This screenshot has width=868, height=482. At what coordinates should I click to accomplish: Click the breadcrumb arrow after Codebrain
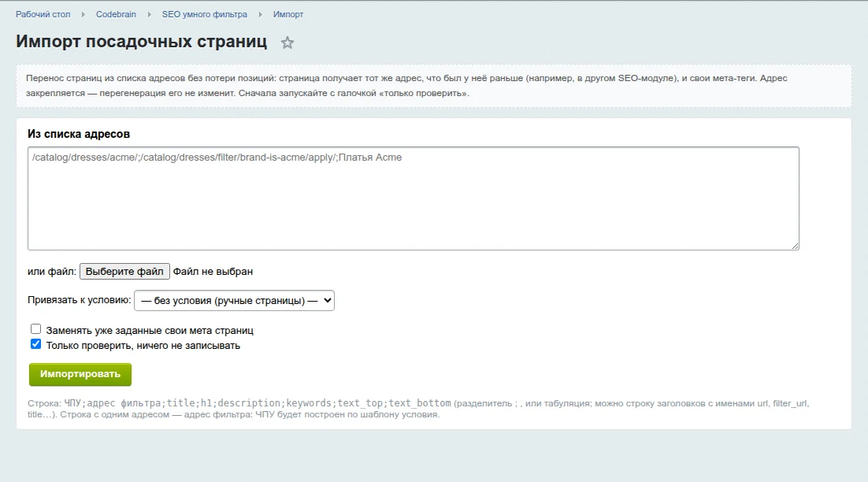149,14
